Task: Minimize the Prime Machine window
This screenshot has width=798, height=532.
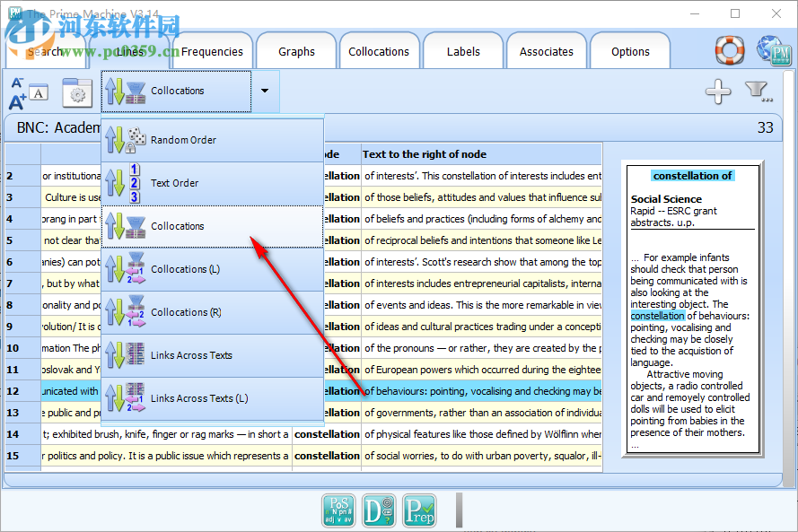Action: [695, 13]
